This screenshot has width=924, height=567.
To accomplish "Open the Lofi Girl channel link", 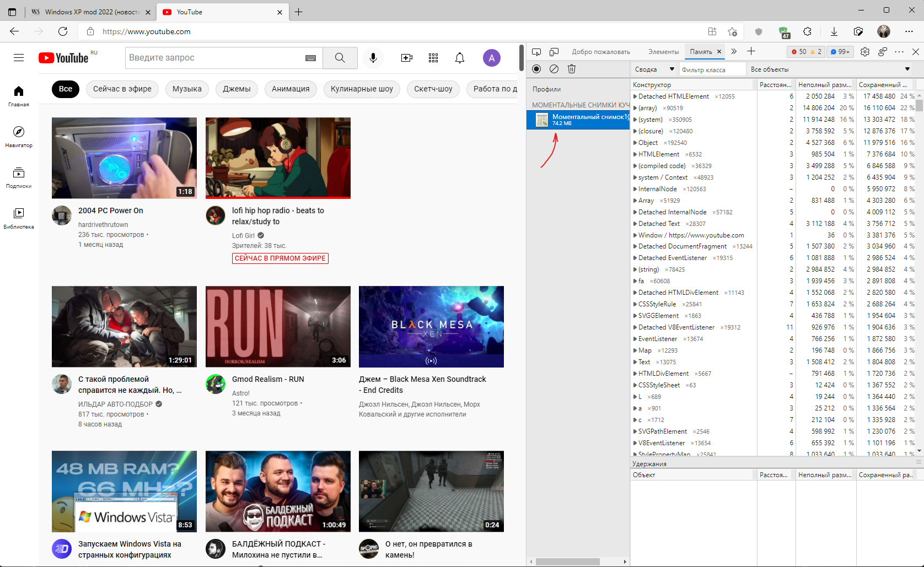I will (243, 235).
